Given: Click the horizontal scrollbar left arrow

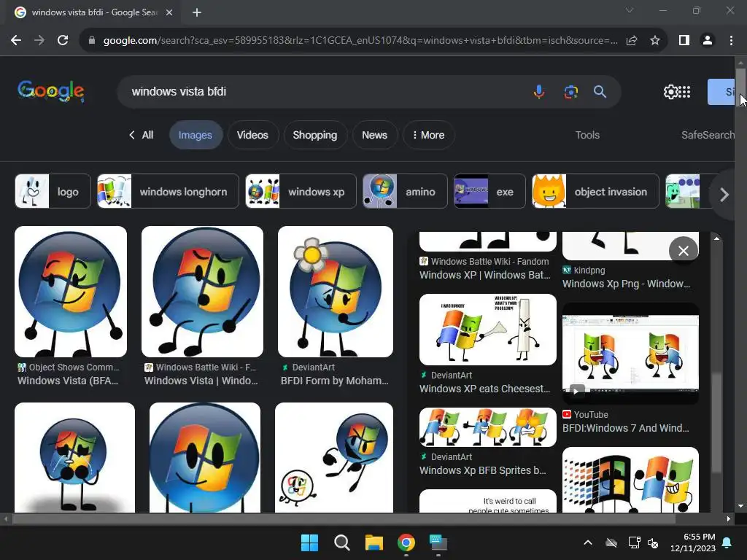Looking at the screenshot, I should click(x=6, y=518).
